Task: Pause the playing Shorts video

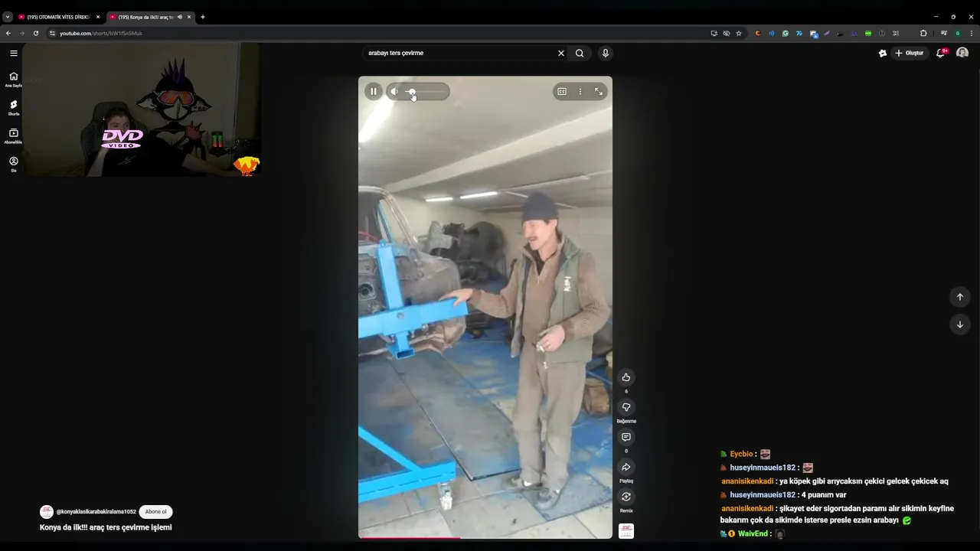Action: click(374, 91)
